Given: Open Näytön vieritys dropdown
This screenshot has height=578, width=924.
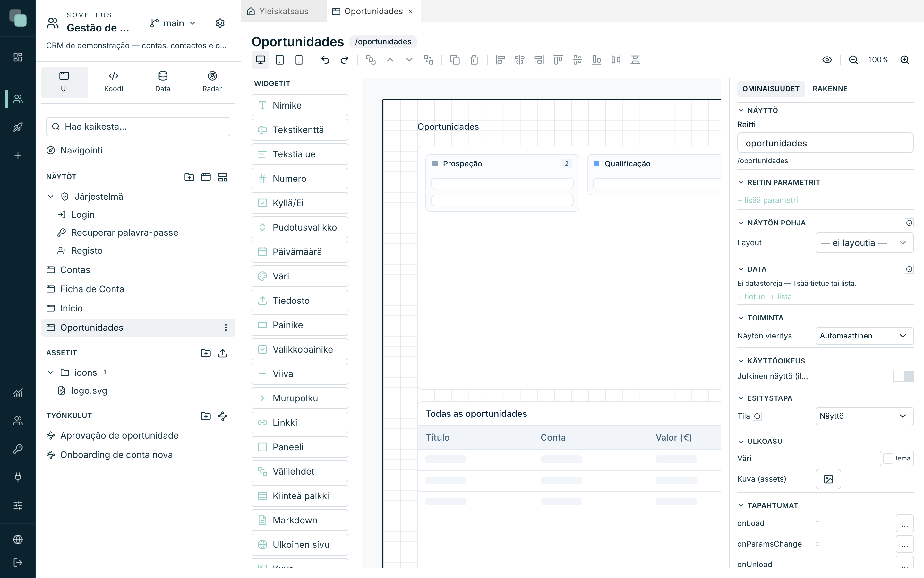Looking at the screenshot, I should pos(864,336).
